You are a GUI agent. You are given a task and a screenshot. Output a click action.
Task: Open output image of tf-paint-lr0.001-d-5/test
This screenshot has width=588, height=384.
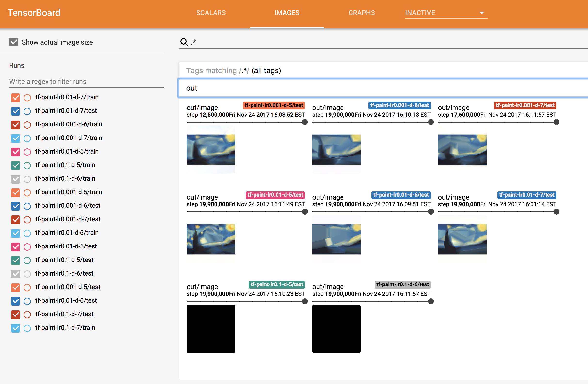211,150
